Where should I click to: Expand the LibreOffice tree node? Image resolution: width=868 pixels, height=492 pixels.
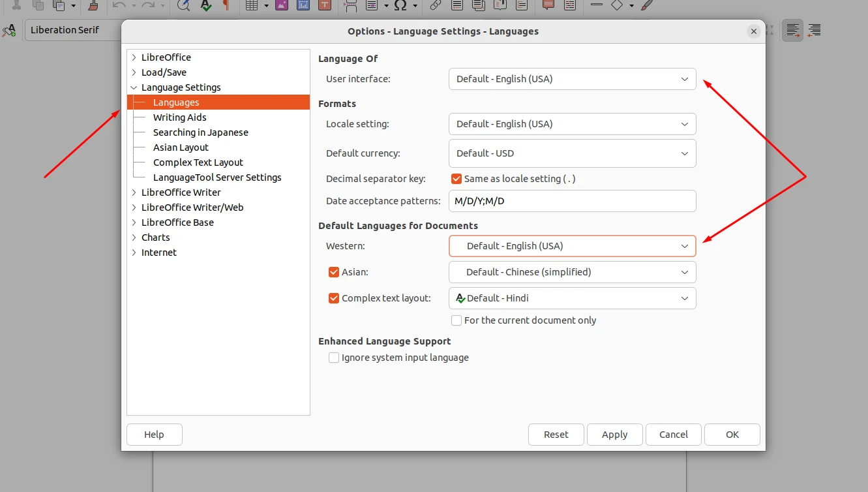click(134, 57)
